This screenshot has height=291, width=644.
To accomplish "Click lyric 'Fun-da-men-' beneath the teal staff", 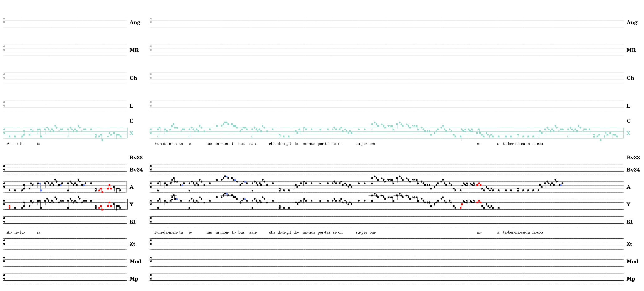I will click(x=166, y=144).
